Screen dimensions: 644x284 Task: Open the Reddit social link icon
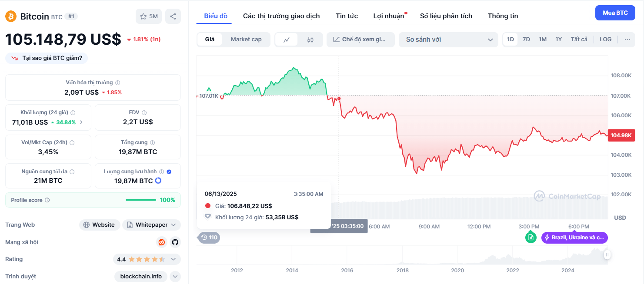click(162, 242)
